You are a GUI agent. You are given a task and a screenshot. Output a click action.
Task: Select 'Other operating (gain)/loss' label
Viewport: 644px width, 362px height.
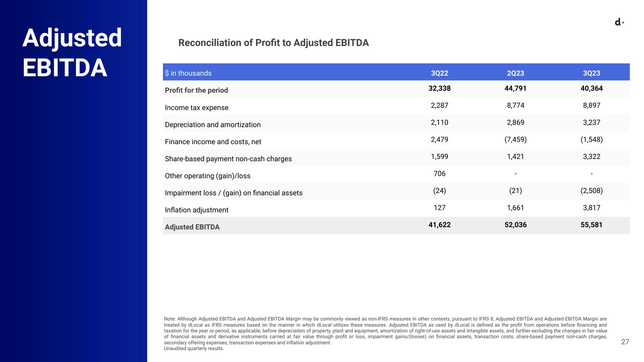click(x=207, y=176)
